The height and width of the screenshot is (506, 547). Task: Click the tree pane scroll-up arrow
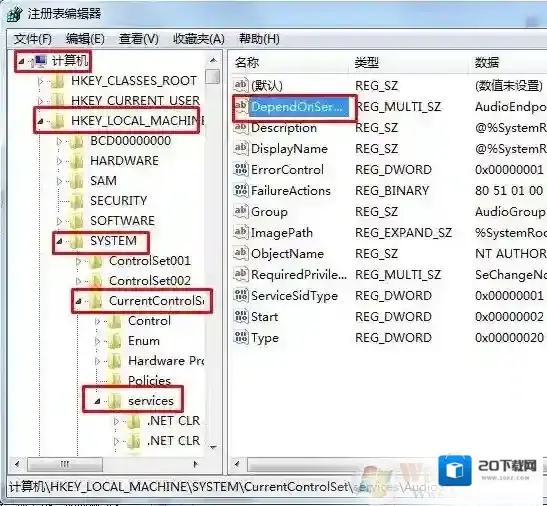[x=213, y=60]
